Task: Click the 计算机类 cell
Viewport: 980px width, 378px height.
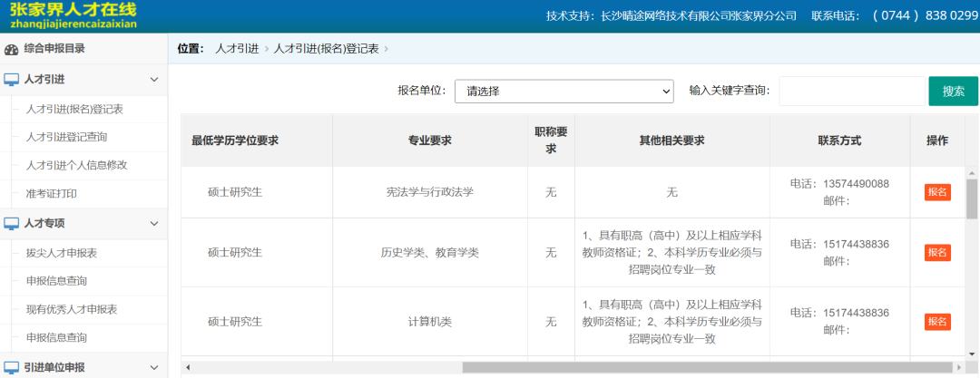Action: click(x=430, y=322)
